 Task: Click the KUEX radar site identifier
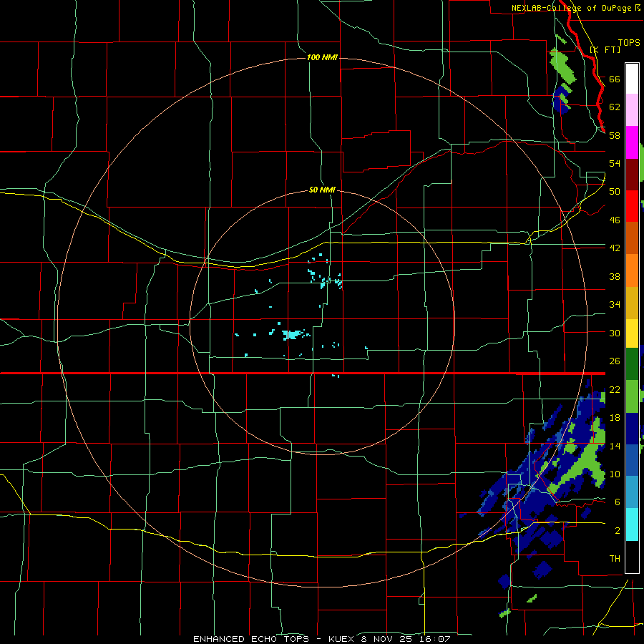(341, 639)
